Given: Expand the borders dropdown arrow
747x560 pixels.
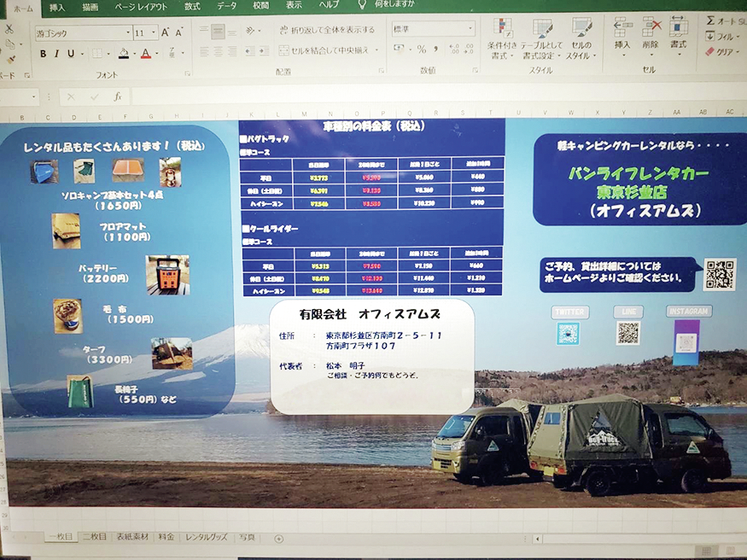Looking at the screenshot, I should coord(108,54).
